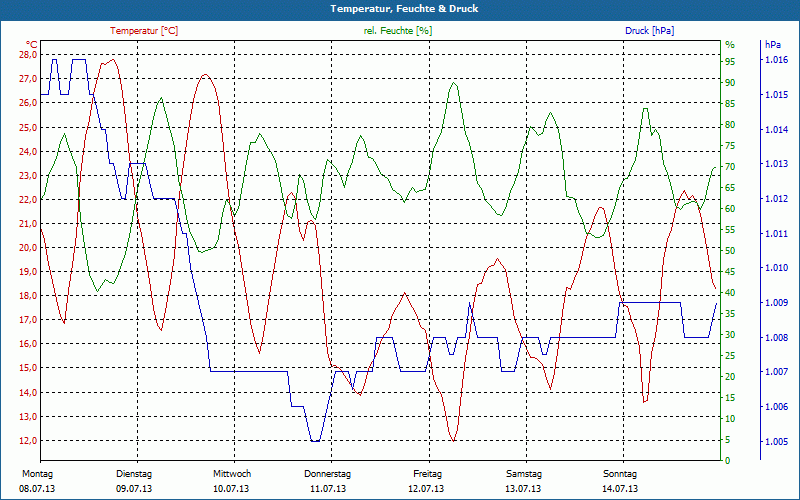800x500 pixels.
Task: Click the 'Donnerstag' day label
Action: 328,474
